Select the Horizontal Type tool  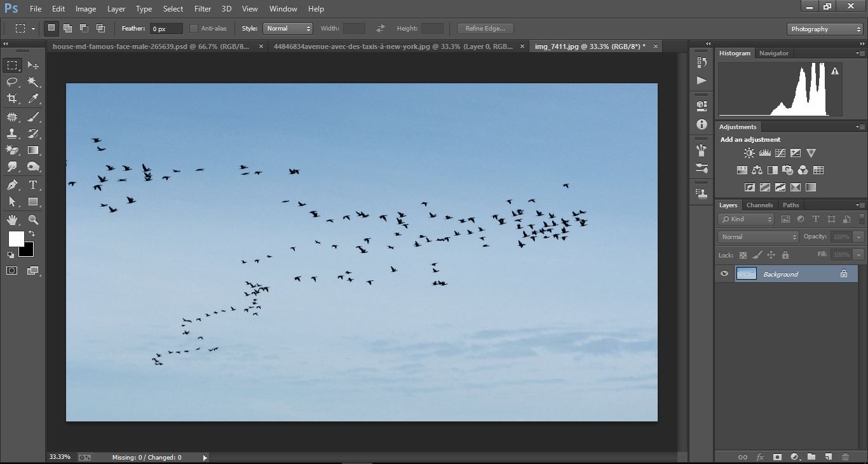click(34, 185)
